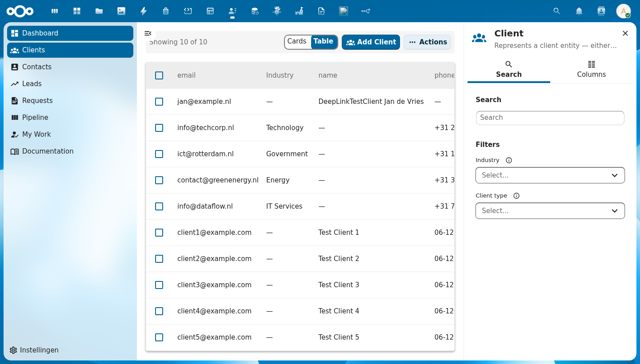Open the Client type filter dropdown
640x364 pixels.
[550, 211]
